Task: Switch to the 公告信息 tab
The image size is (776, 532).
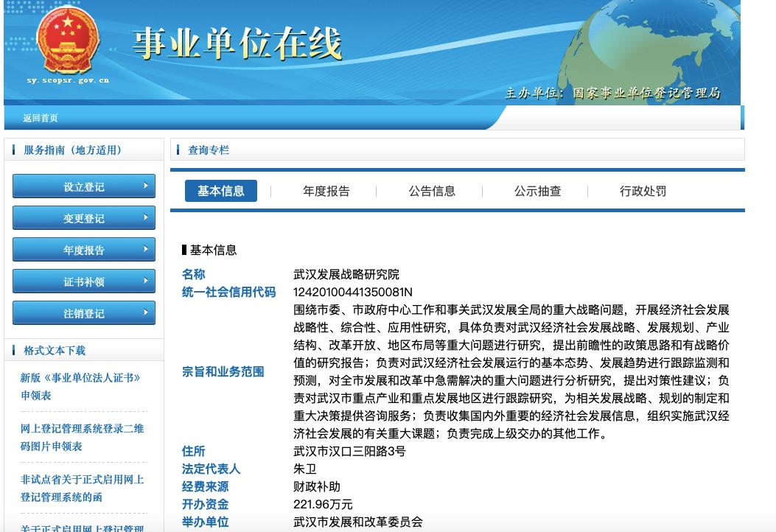Action: (431, 191)
